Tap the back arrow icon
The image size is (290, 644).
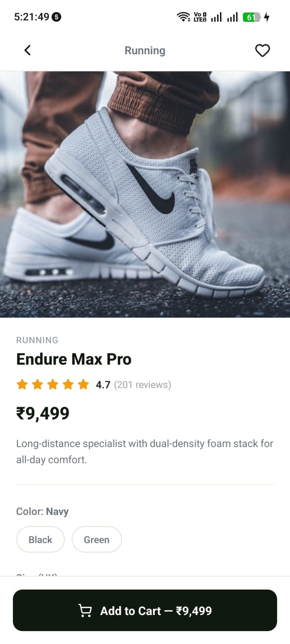[x=27, y=50]
